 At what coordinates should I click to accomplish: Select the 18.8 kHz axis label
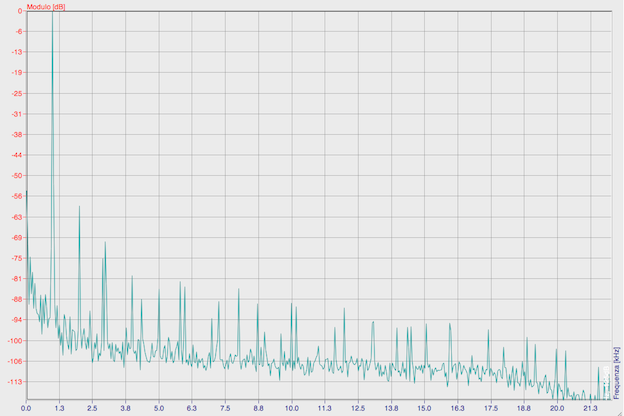pyautogui.click(x=524, y=408)
